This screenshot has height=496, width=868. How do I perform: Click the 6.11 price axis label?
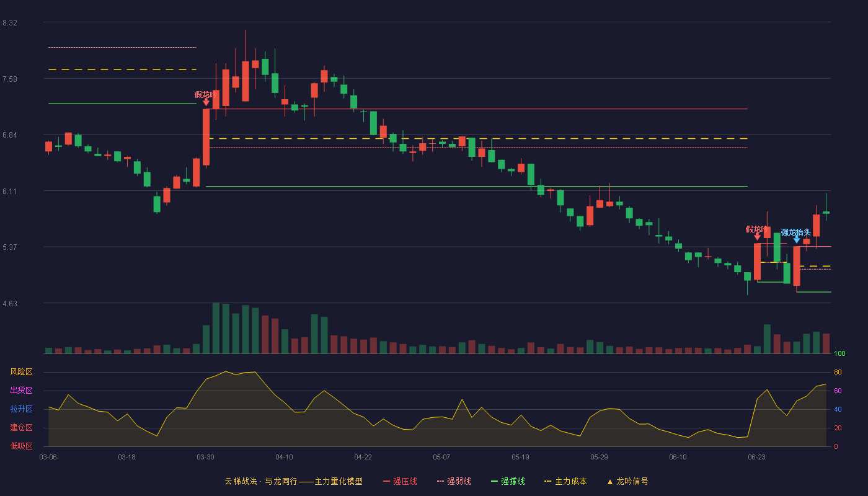(10, 192)
